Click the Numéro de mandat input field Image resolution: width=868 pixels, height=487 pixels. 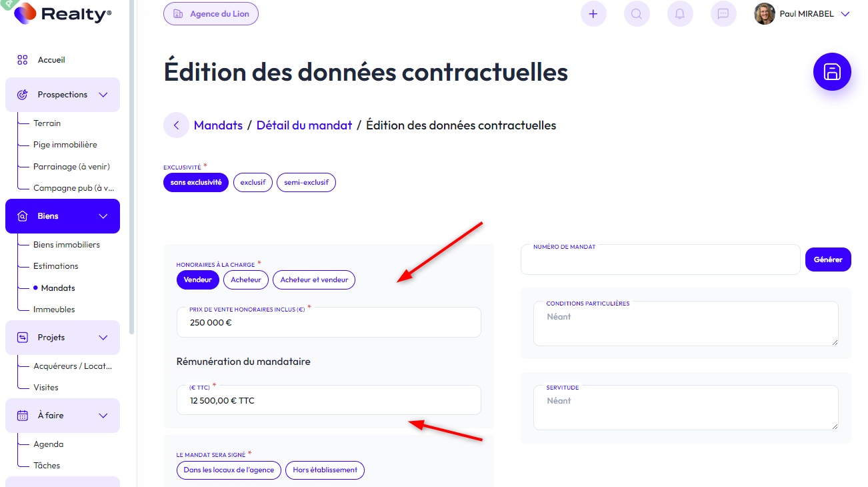pos(660,261)
